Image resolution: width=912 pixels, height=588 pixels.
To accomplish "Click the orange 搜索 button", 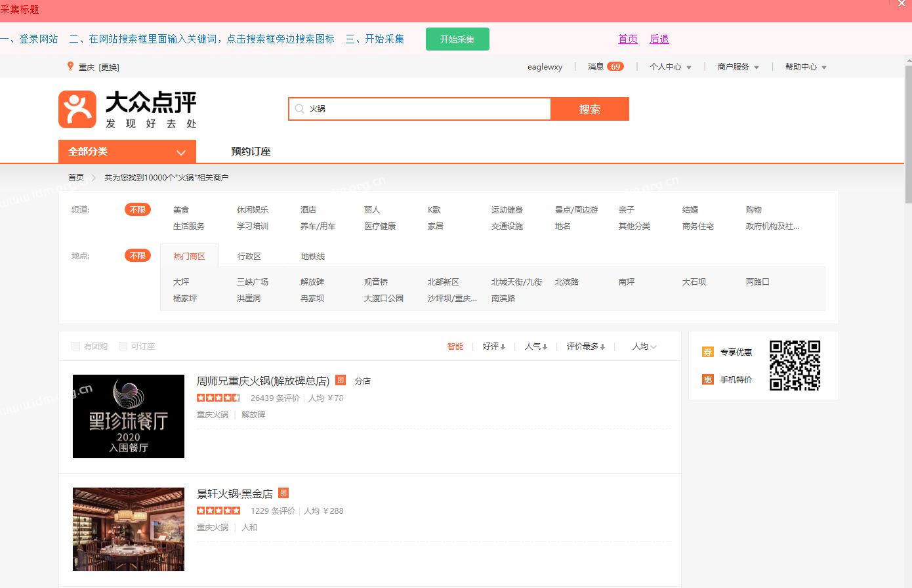I will click(590, 109).
